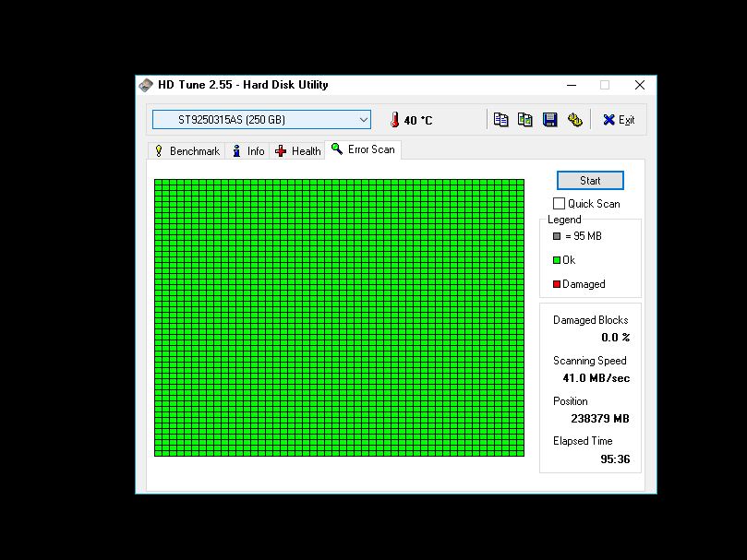Screen dimensions: 747x560
Task: Click the 41.0 MB/sec scanning speed value
Action: (596, 378)
